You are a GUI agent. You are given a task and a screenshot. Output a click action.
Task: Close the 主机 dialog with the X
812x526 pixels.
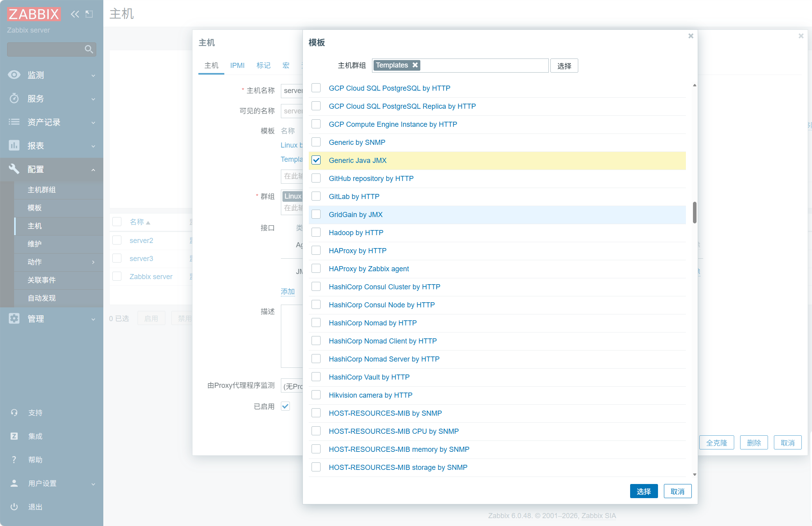(801, 36)
